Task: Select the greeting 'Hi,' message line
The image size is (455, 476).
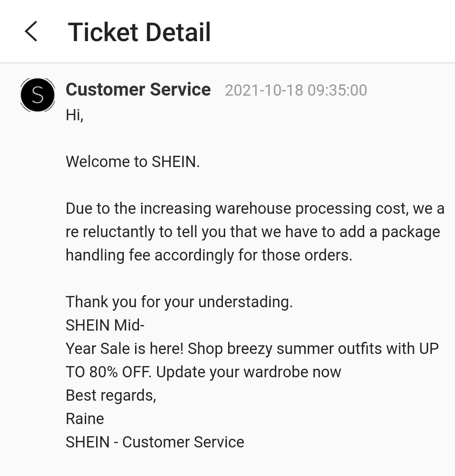Action: tap(74, 115)
